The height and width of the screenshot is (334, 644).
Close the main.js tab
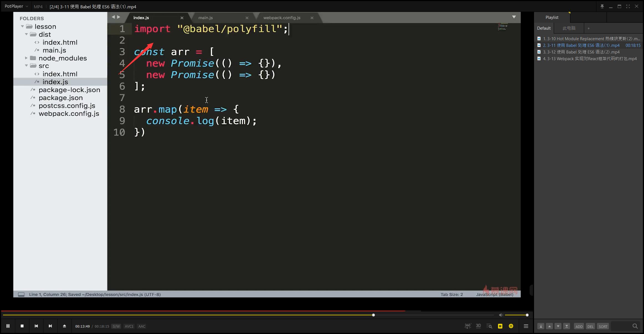(247, 18)
